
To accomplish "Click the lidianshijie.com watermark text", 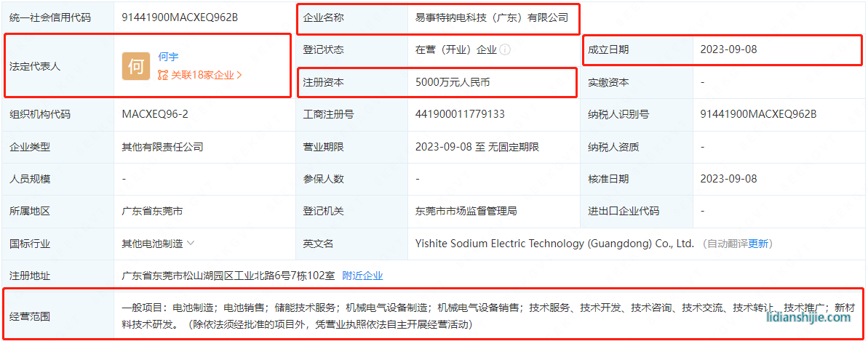I will pos(808,317).
